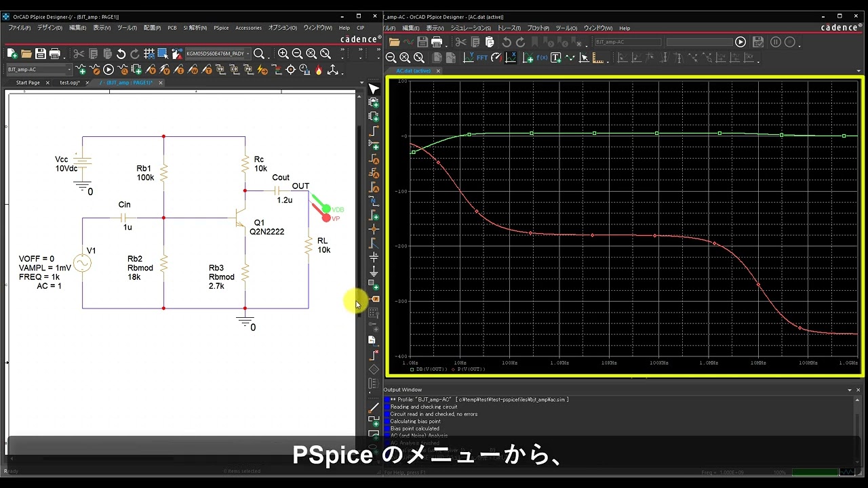Screen dimensions: 868x488
Task: Place a power dissipation marker
Action: (x=193, y=69)
